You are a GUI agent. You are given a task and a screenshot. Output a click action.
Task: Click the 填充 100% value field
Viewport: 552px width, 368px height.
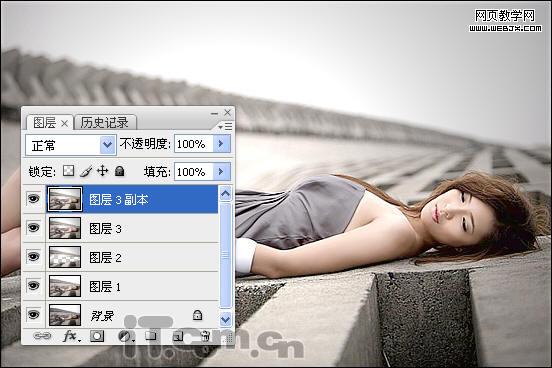(x=194, y=171)
